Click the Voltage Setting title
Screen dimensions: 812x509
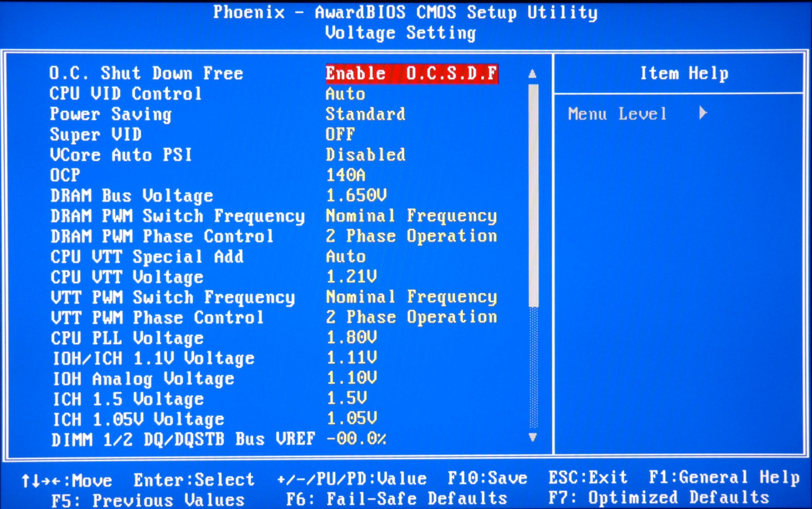[x=400, y=33]
